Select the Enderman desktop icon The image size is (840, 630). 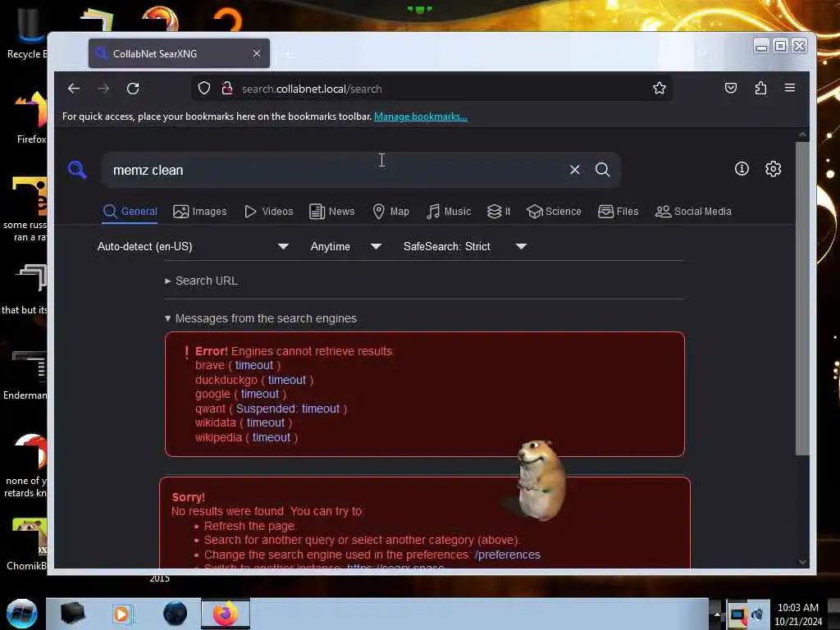click(x=25, y=375)
